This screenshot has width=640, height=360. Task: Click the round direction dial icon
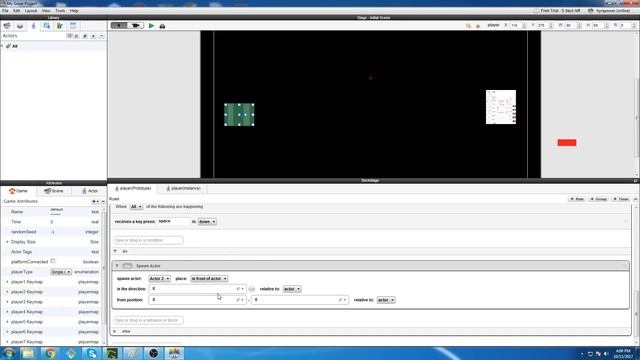pos(251,289)
